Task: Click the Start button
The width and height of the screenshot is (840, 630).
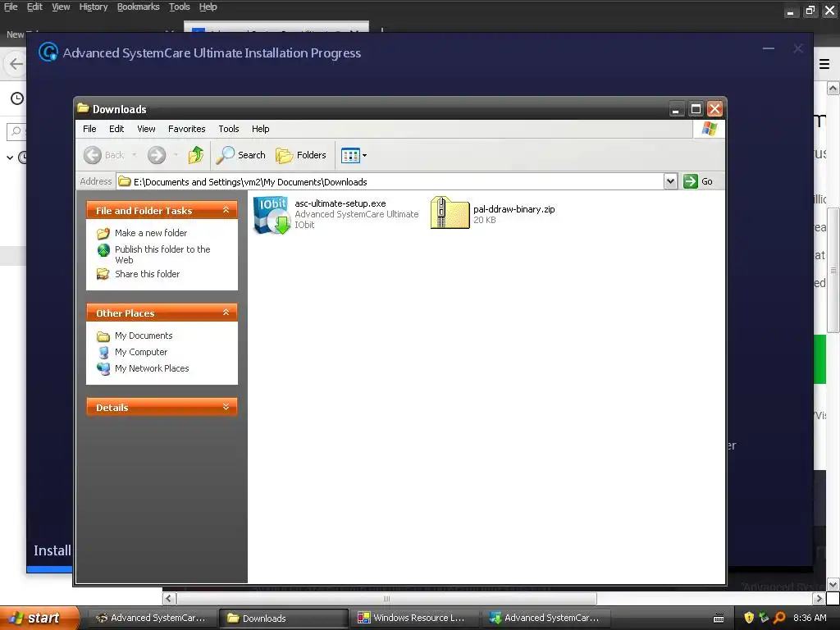Action: [39, 618]
